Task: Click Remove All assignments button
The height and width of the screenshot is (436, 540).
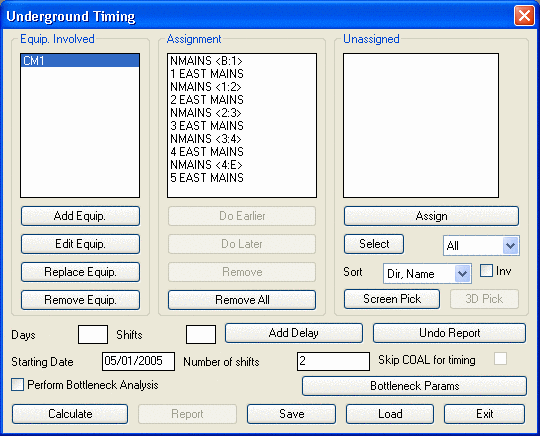Action: point(242,300)
